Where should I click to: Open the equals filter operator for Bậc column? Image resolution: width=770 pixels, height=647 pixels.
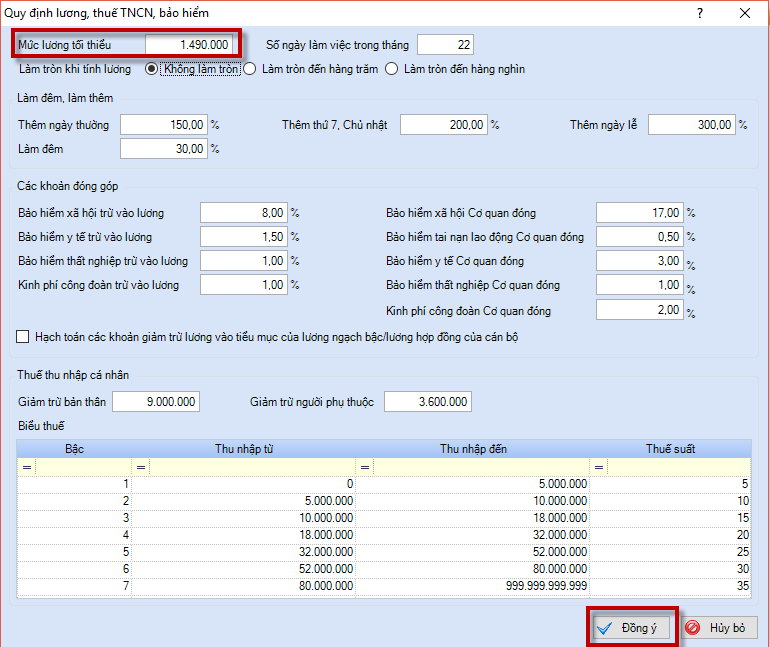(27, 467)
